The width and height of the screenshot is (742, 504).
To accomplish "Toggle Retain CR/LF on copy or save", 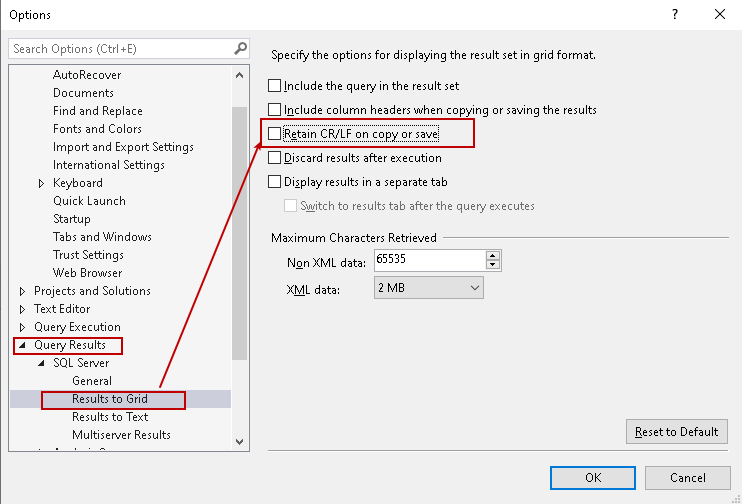I will [x=275, y=133].
